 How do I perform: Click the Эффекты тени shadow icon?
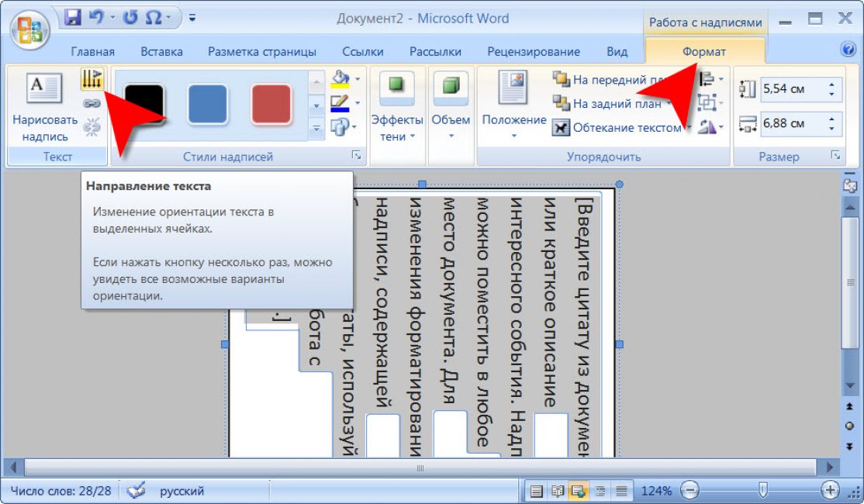[x=397, y=87]
